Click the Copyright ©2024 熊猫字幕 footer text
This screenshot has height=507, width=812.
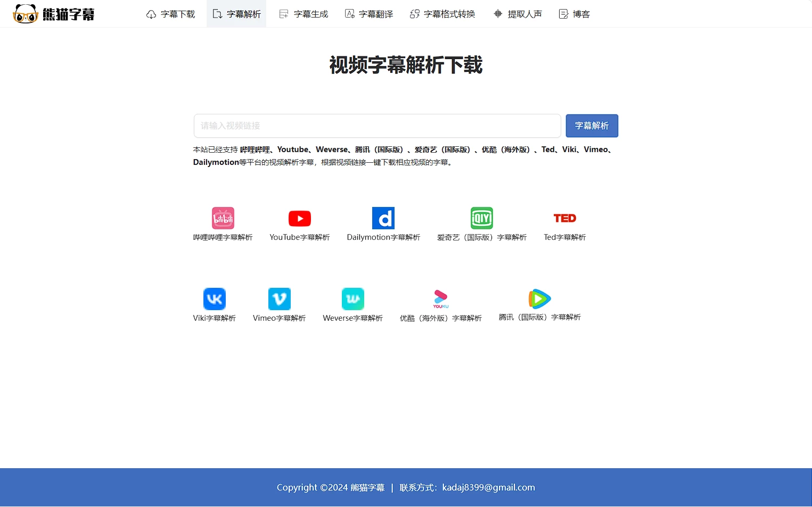click(x=331, y=487)
